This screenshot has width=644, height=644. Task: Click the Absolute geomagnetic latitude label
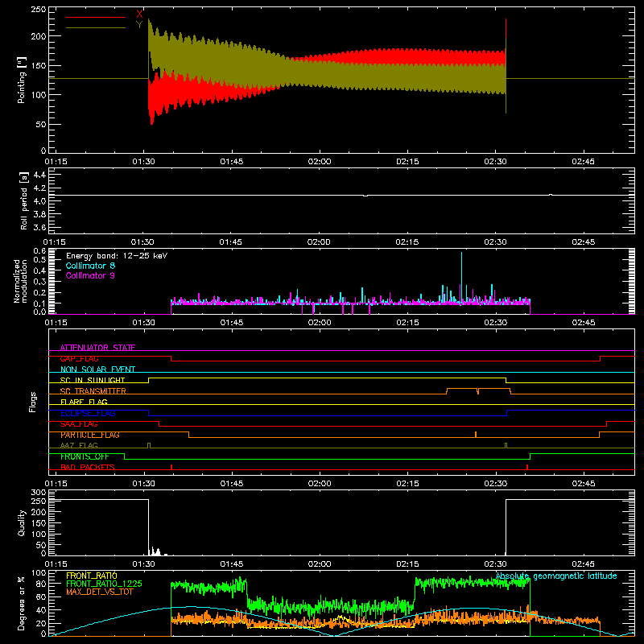[x=556, y=576]
